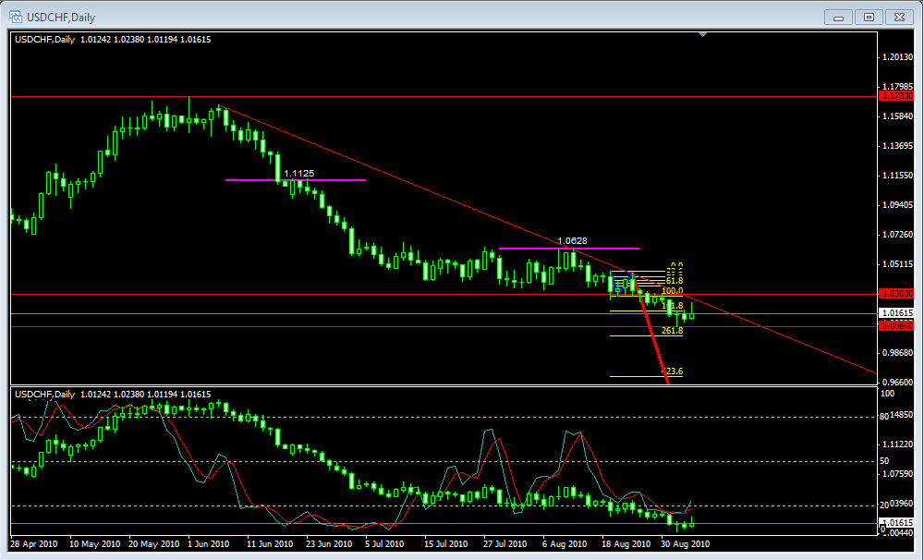
Task: Click the gray chart shift triangle marker
Action: (704, 35)
